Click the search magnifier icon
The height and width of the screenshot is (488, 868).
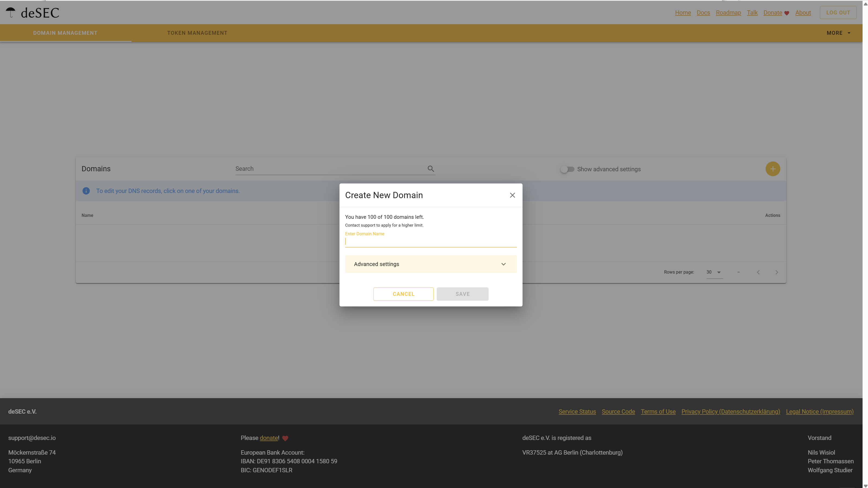(431, 168)
